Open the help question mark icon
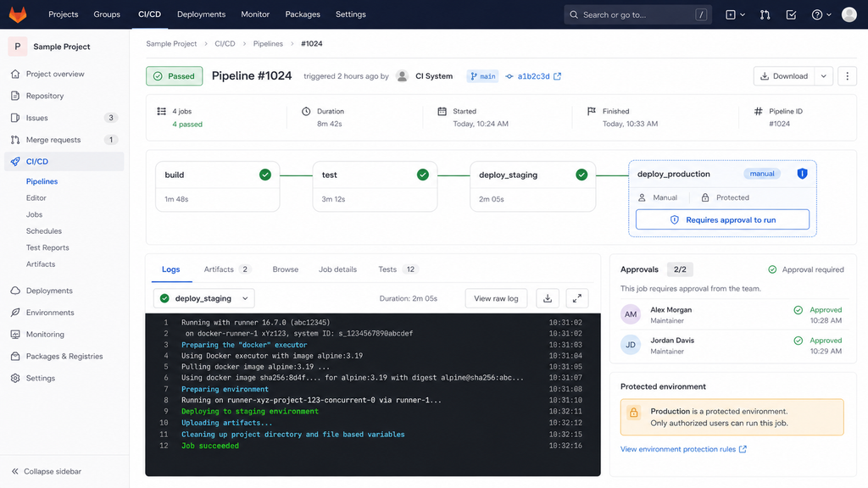The width and height of the screenshot is (868, 488). (816, 15)
